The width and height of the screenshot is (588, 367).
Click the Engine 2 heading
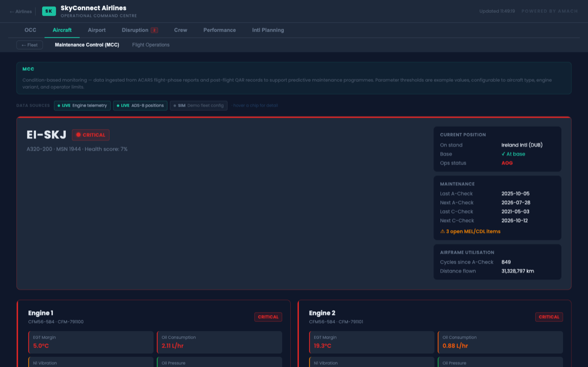(322, 313)
